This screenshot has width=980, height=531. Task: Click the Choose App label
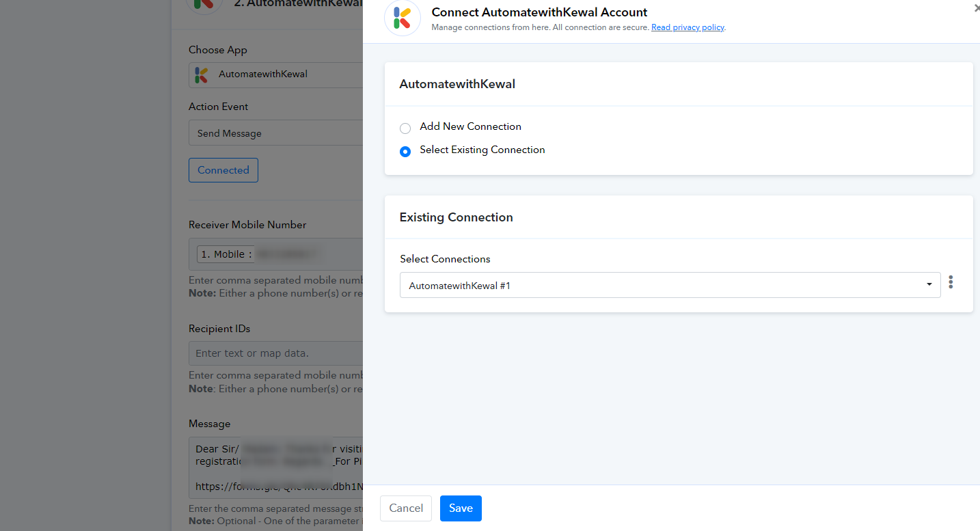[x=218, y=50]
